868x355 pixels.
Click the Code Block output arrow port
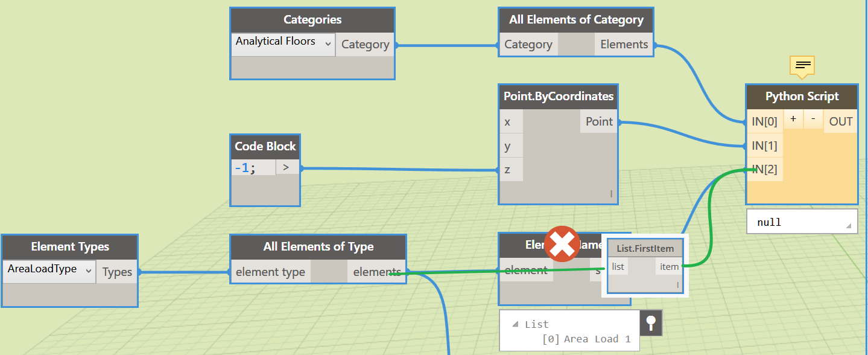[x=286, y=167]
